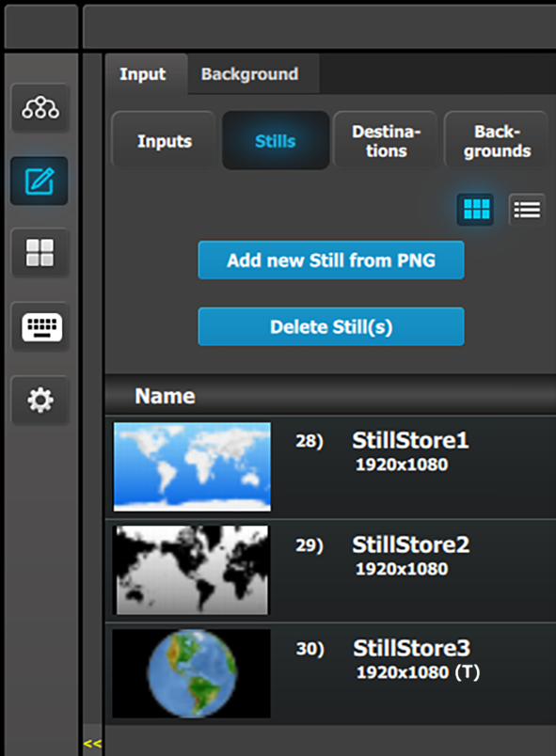Viewport: 556px width, 756px height.
Task: Click the Name column header
Action: [x=165, y=396]
